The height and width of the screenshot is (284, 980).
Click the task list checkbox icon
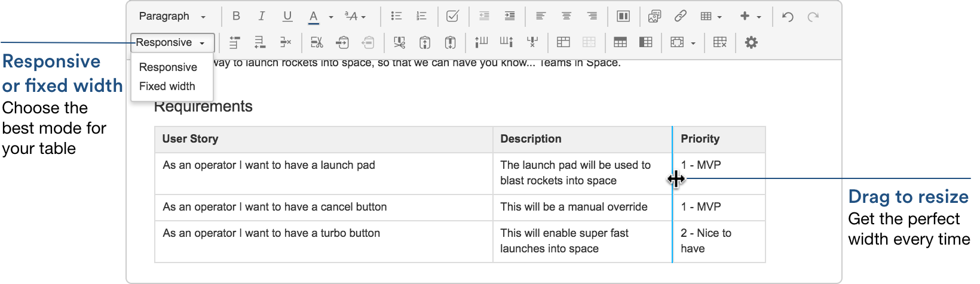pos(453,16)
